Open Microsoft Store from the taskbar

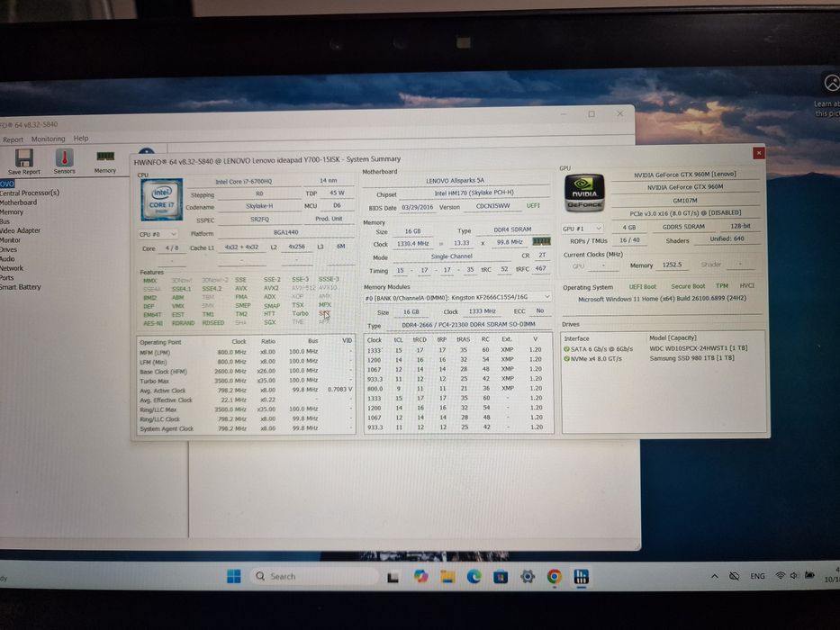[x=501, y=576]
